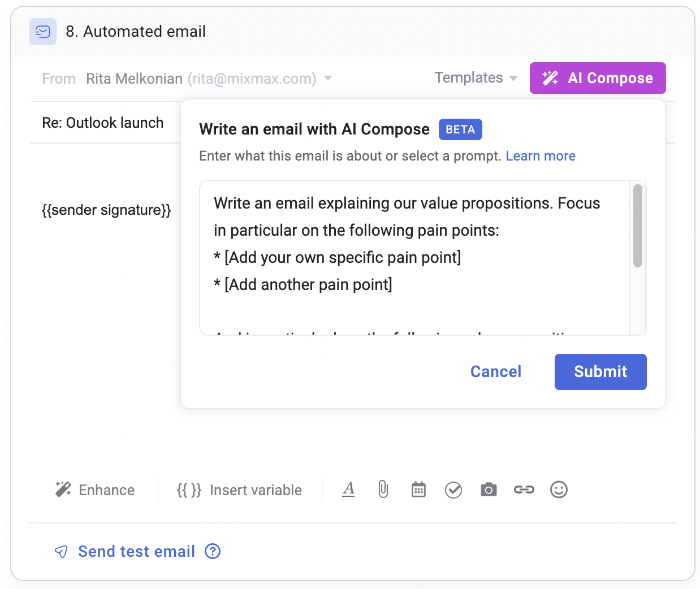Screen dimensions: 700x589
Task: Add an image using the camera icon
Action: (x=489, y=490)
